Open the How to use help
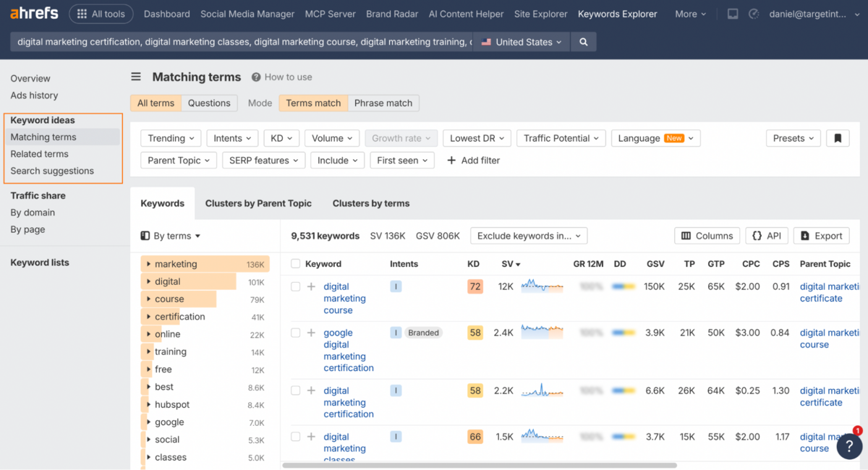Image resolution: width=868 pixels, height=470 pixels. (x=282, y=77)
